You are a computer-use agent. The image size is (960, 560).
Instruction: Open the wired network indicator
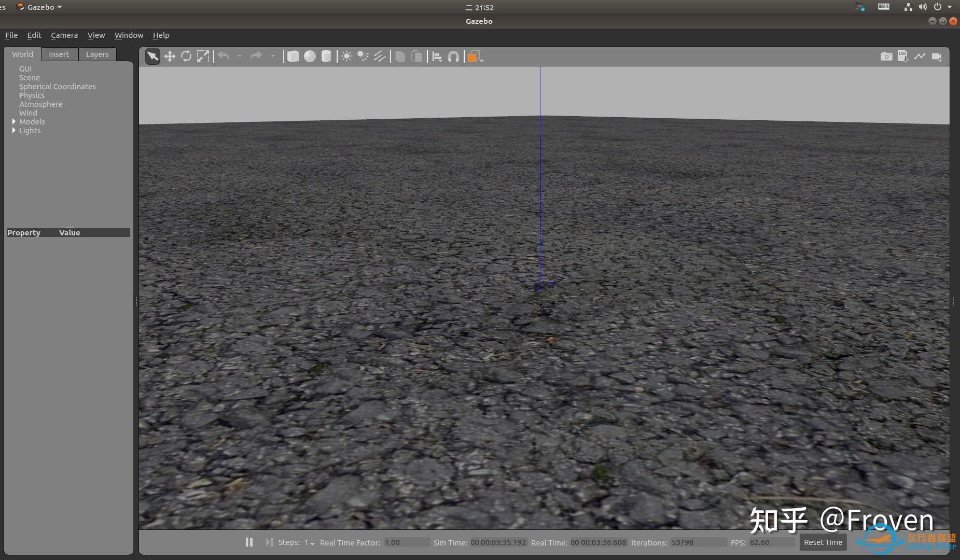pyautogui.click(x=908, y=7)
